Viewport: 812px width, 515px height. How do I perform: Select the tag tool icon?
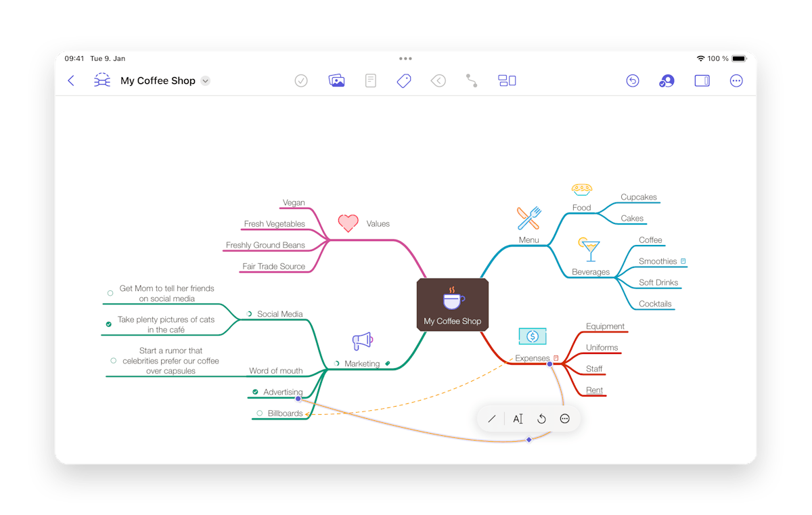coord(404,81)
